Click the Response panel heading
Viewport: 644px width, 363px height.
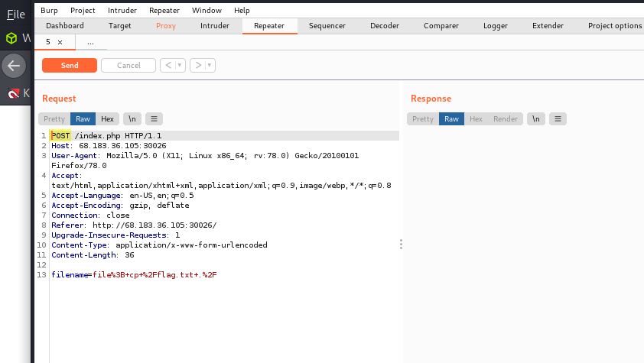point(431,99)
